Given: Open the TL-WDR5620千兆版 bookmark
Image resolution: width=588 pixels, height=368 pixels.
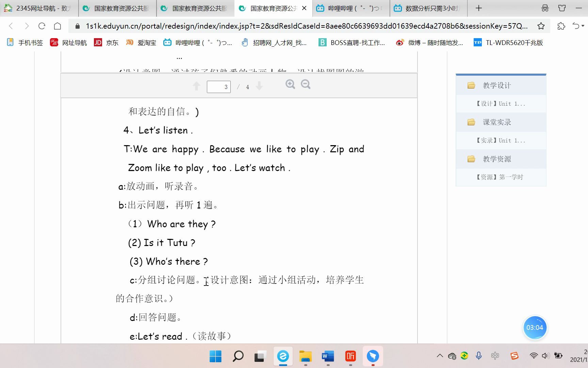Looking at the screenshot, I should [x=508, y=43].
